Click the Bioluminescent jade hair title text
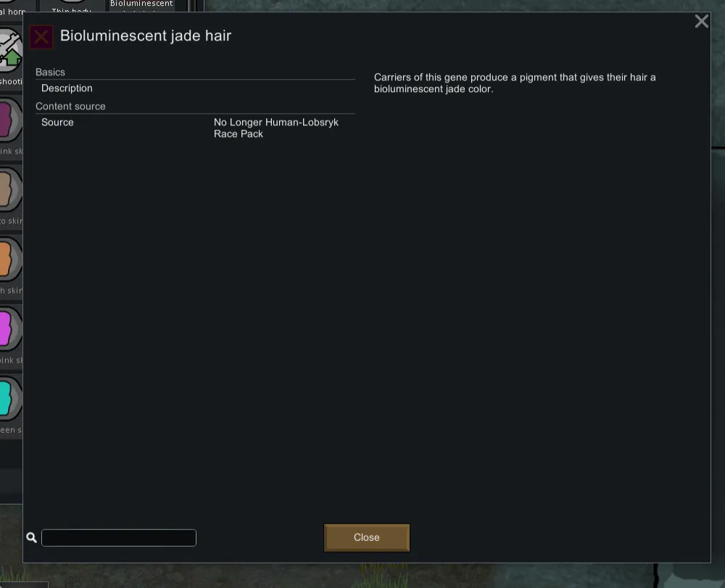 [x=146, y=36]
